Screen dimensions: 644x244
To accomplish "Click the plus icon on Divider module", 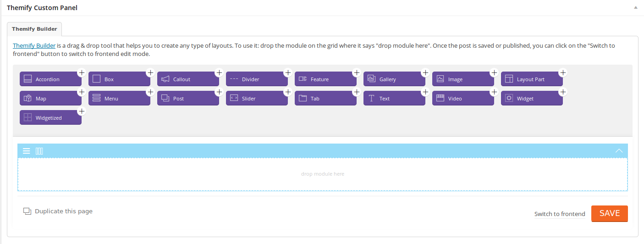I will [x=287, y=72].
